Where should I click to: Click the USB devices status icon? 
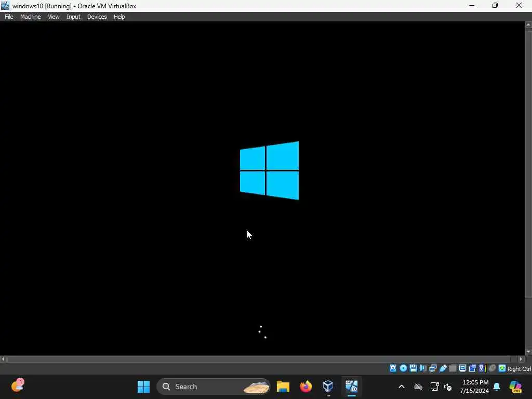443,368
